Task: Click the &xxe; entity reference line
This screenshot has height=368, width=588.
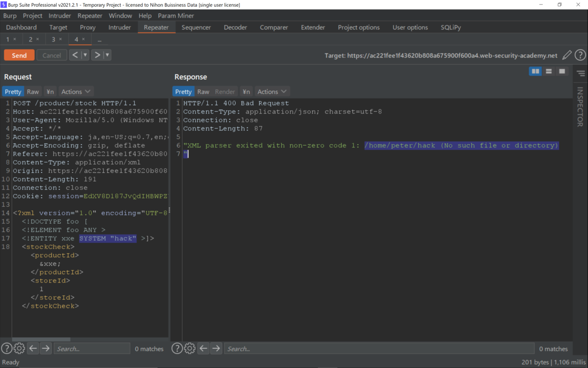Action: [50, 263]
